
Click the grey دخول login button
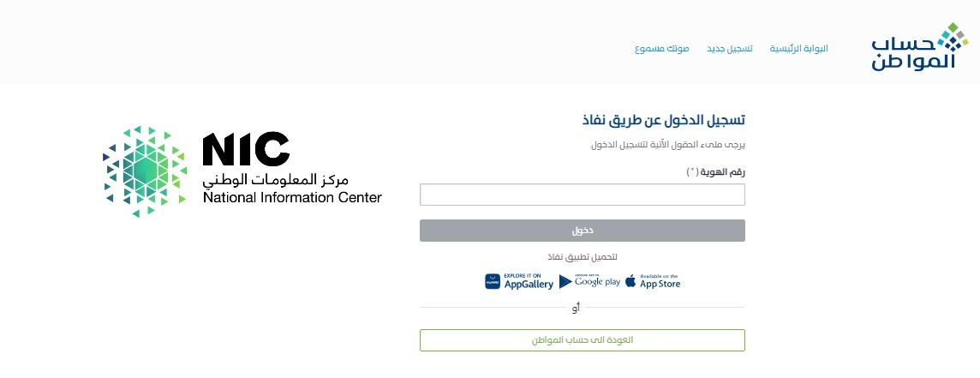click(x=582, y=231)
